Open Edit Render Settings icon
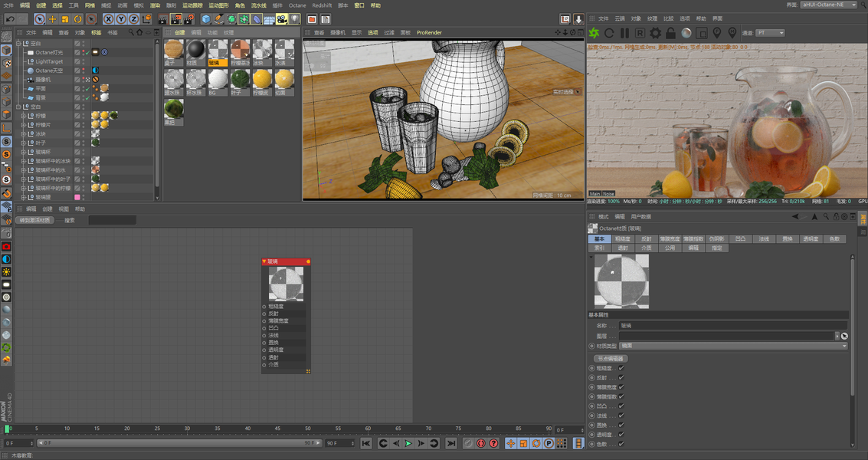868x460 pixels. (x=189, y=19)
